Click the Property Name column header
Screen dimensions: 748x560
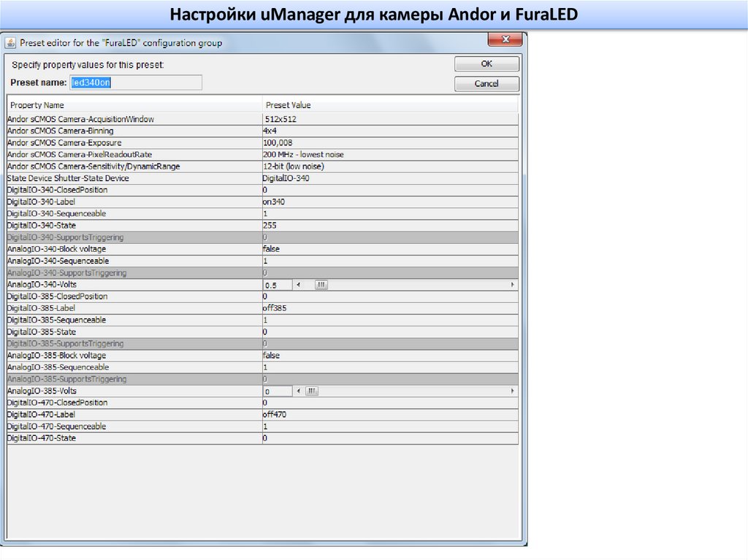134,105
